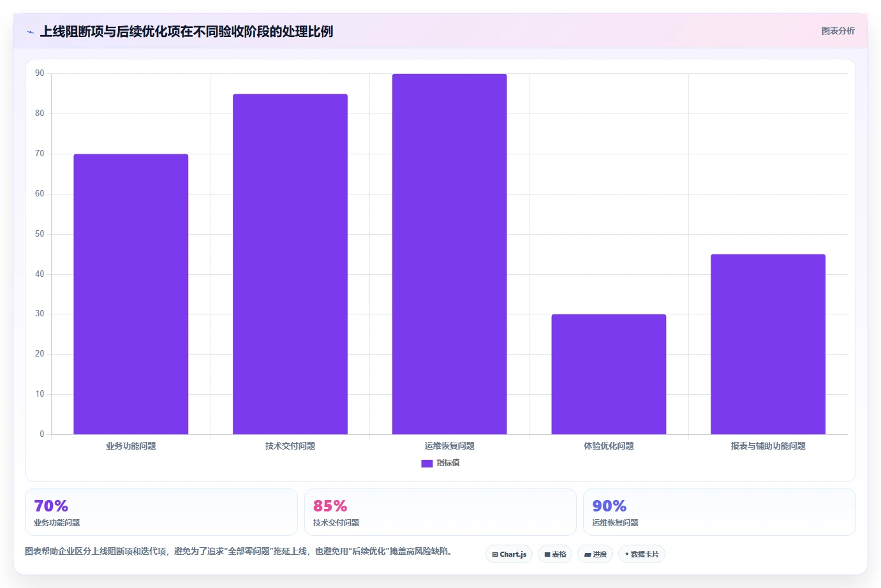
Task: Click the 表格 tag
Action: 555,554
